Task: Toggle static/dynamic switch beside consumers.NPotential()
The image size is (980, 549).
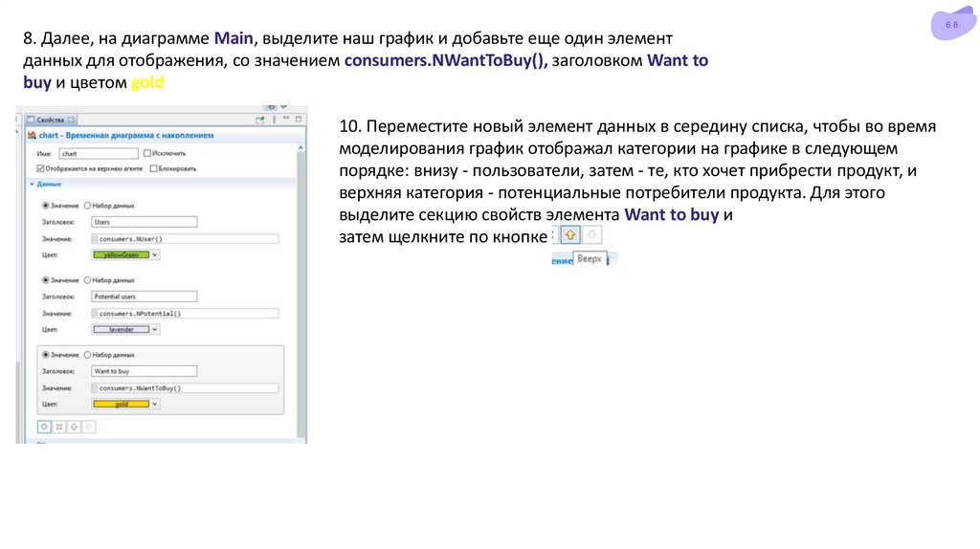Action: pyautogui.click(x=95, y=313)
